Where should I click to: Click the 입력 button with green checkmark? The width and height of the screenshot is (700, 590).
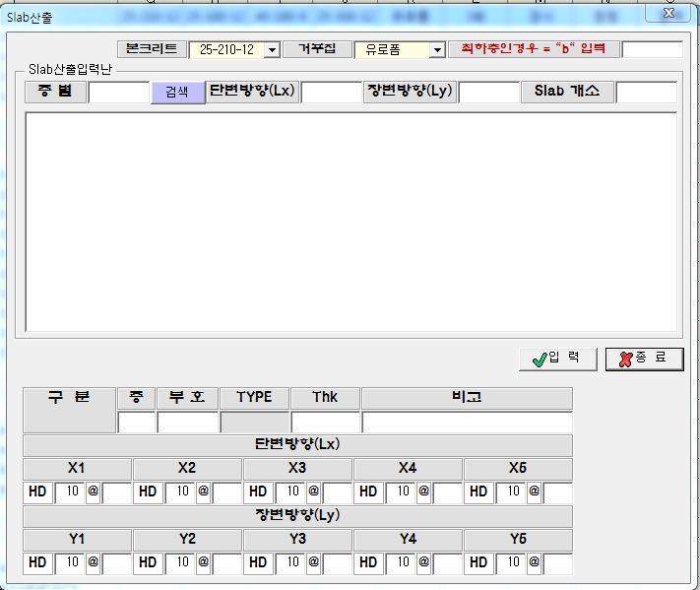point(557,359)
